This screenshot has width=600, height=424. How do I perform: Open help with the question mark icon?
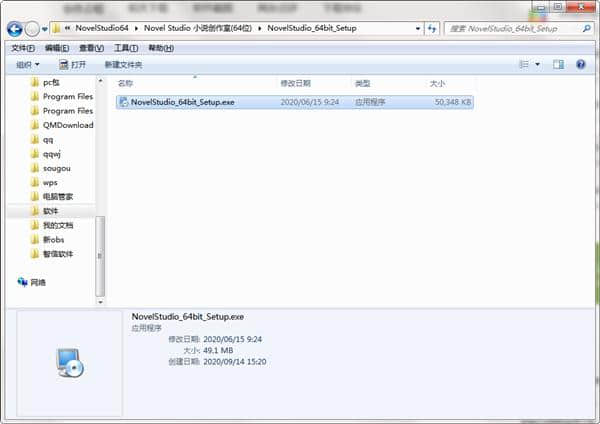(580, 64)
